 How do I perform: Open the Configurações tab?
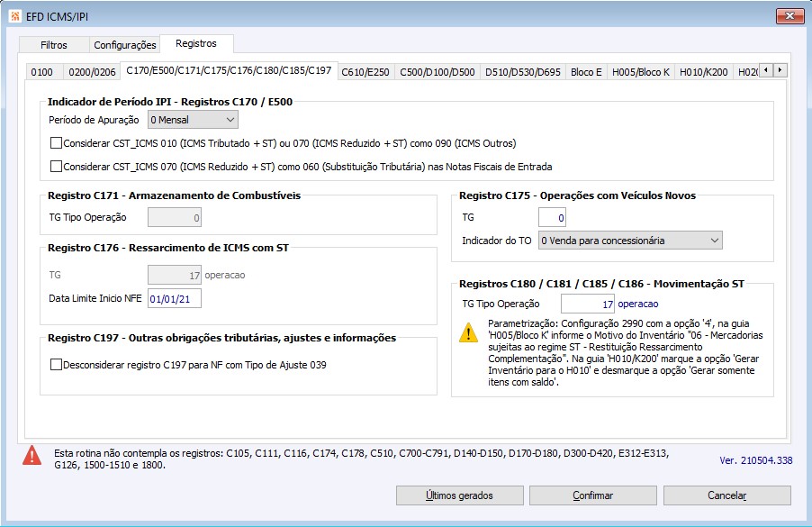coord(125,45)
